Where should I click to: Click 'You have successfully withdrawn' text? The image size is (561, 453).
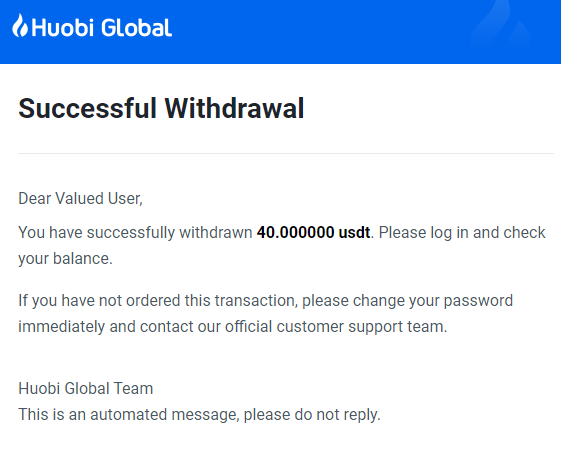tap(135, 233)
